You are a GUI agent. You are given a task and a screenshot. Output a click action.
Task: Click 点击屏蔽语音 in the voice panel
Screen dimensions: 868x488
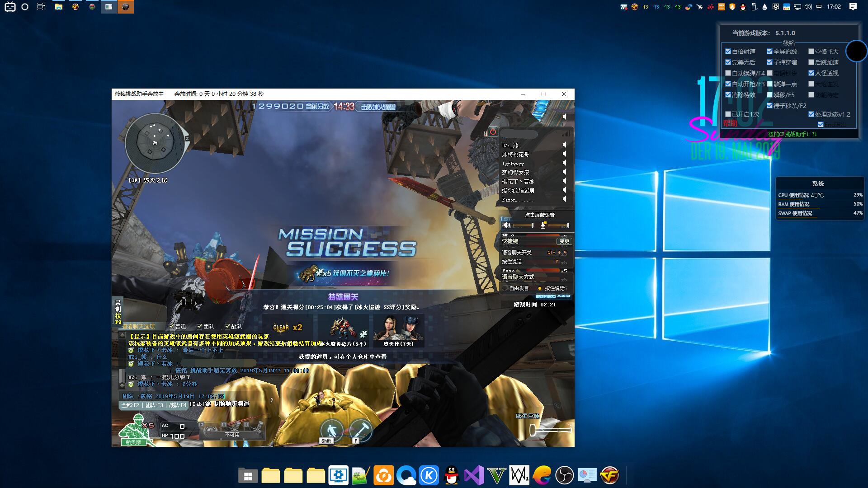click(x=539, y=215)
